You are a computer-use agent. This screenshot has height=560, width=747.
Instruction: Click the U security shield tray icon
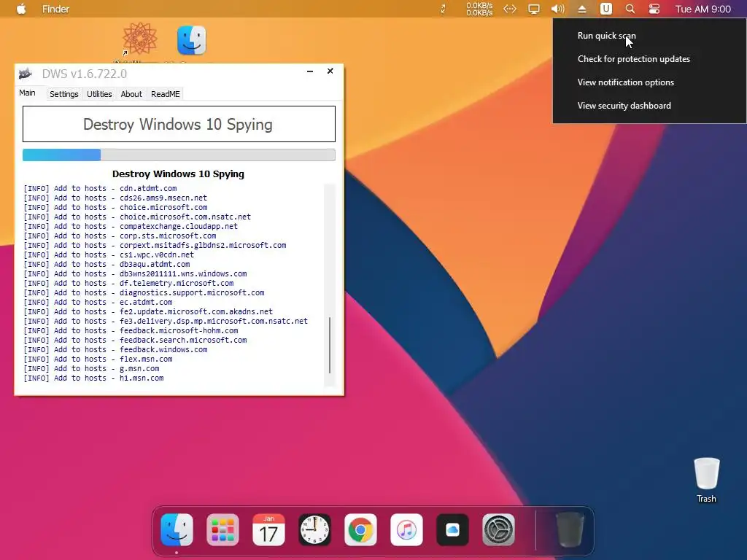[606, 9]
